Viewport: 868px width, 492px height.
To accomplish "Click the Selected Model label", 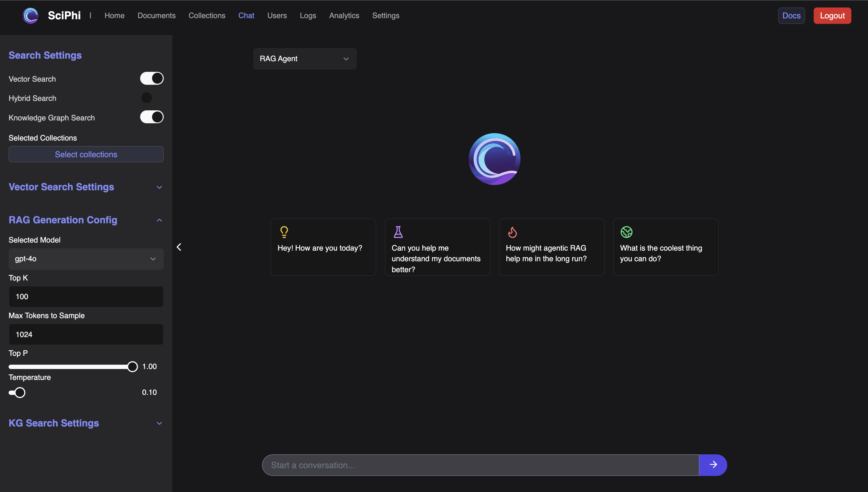I will 34,240.
